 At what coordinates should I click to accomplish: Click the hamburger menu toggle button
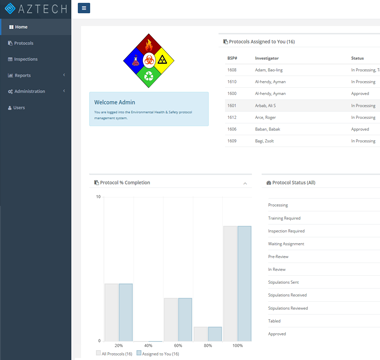[84, 8]
